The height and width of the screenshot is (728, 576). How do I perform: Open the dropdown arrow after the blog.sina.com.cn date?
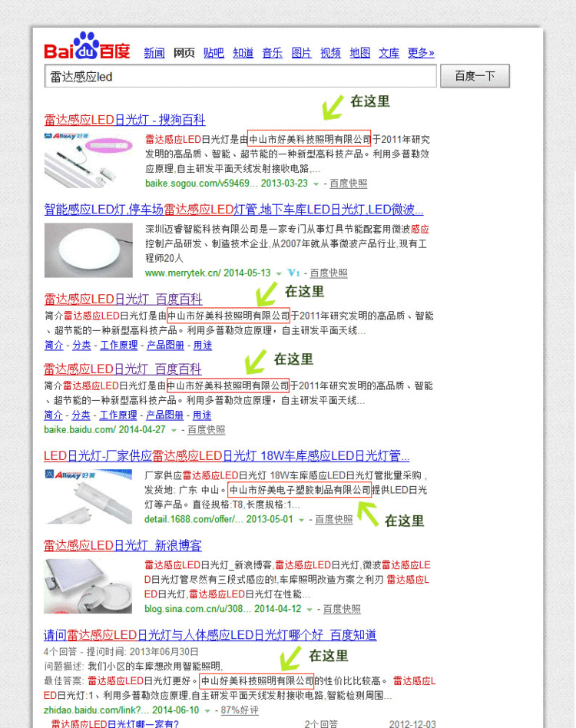click(x=309, y=609)
